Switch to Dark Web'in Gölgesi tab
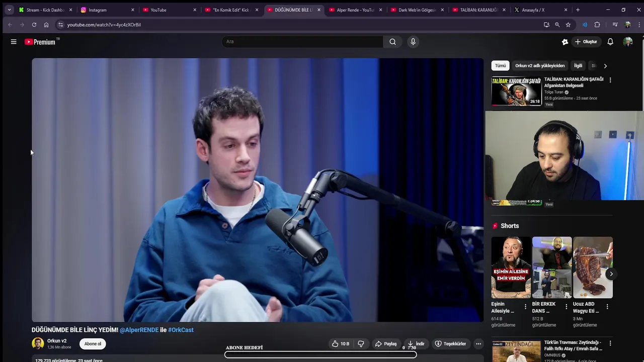 click(417, 10)
